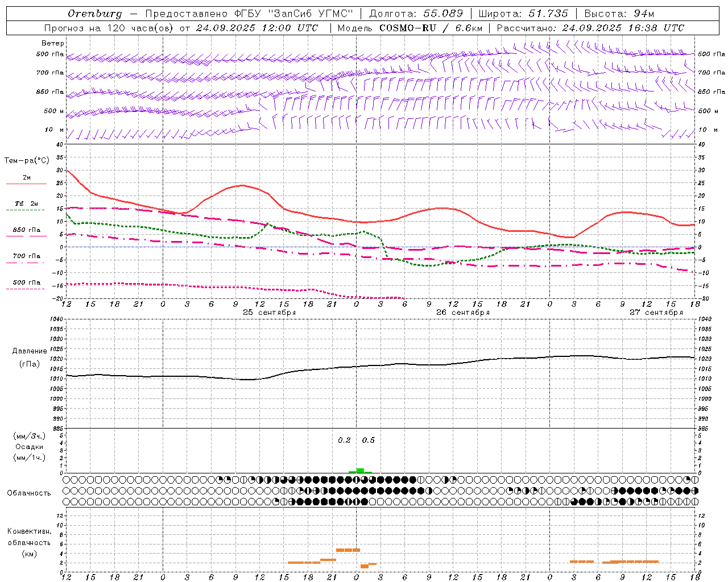Click the "Ветер" wind panel label

click(53, 43)
